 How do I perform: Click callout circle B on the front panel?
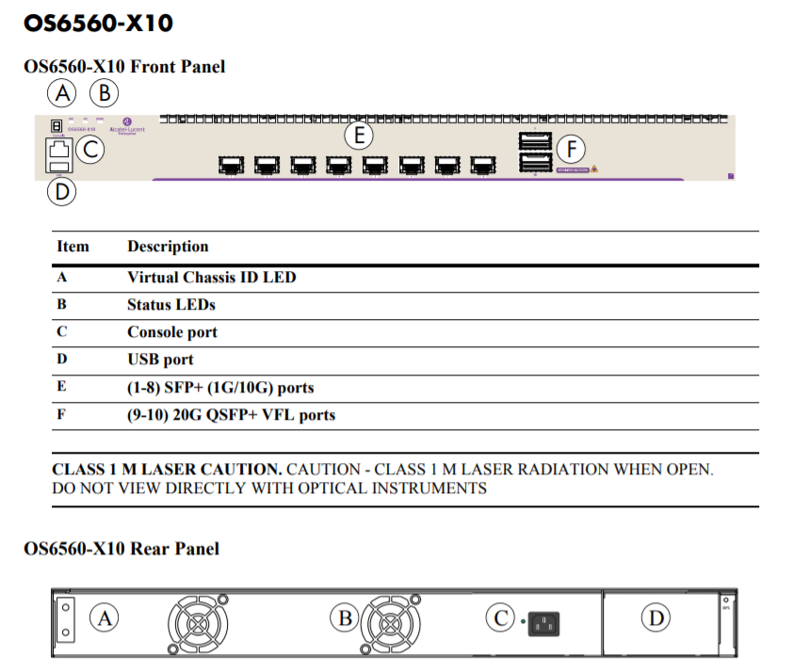[105, 93]
